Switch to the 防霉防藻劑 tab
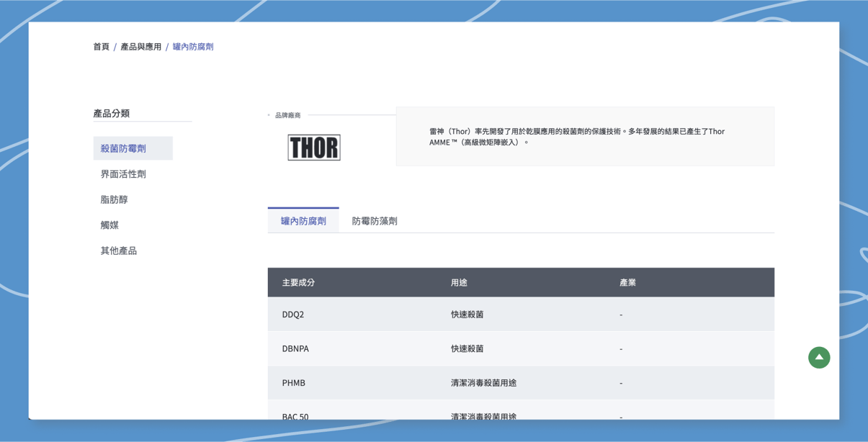The height and width of the screenshot is (442, 868). 375,221
